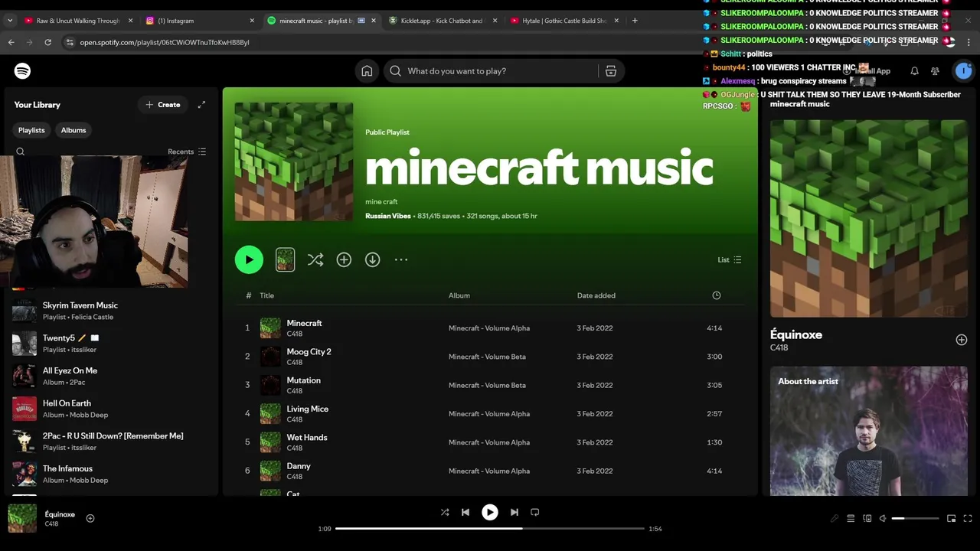This screenshot has width=980, height=551.
Task: Open notifications bell icon
Action: [x=914, y=71]
